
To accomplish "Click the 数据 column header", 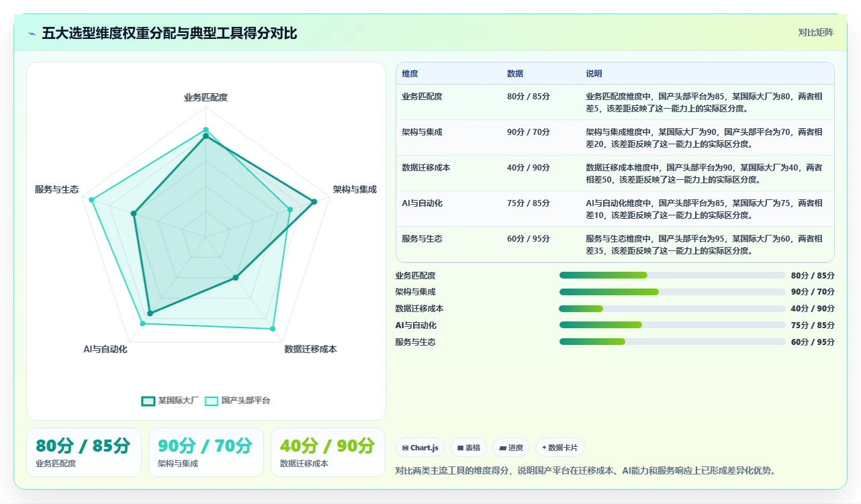I will coord(515,74).
